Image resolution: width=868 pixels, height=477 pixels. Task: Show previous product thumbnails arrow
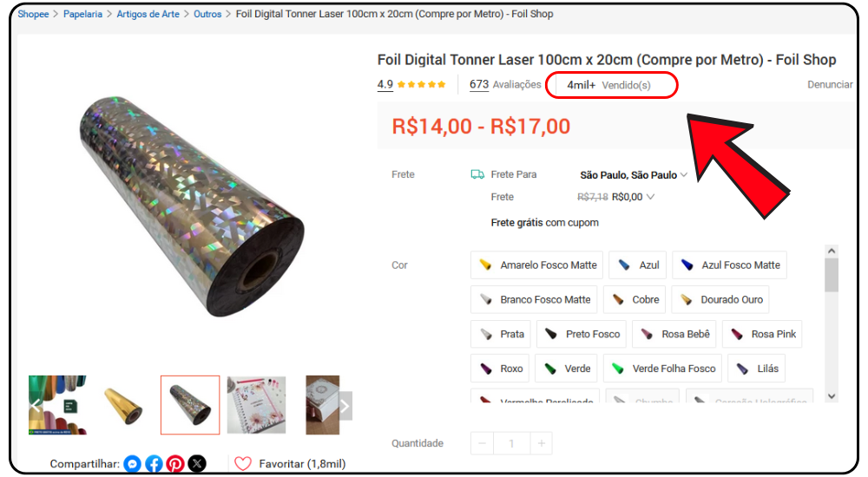tap(36, 406)
